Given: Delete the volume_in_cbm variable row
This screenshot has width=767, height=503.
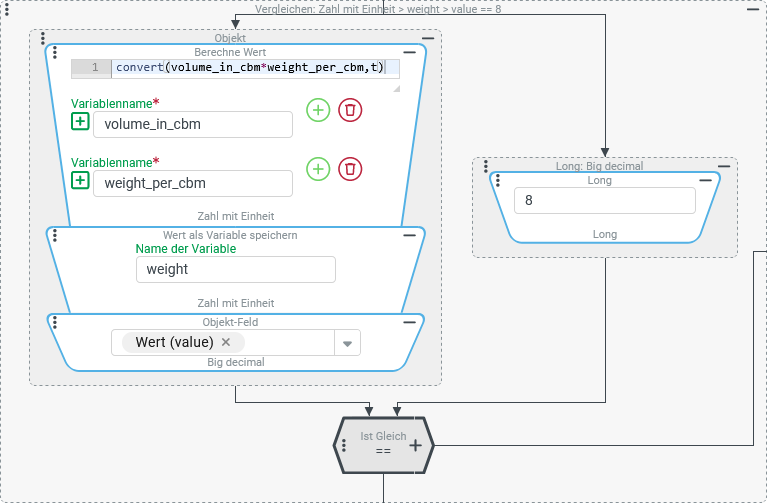Looking at the screenshot, I should (x=350, y=110).
